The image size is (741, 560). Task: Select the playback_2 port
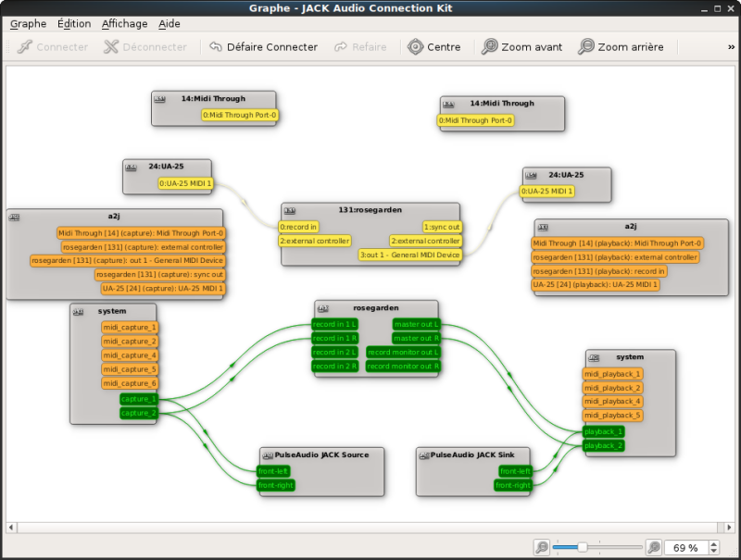[x=603, y=446]
